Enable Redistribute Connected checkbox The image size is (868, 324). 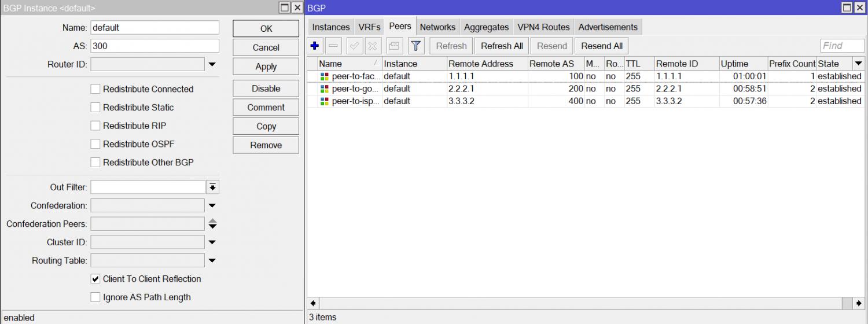[95, 89]
